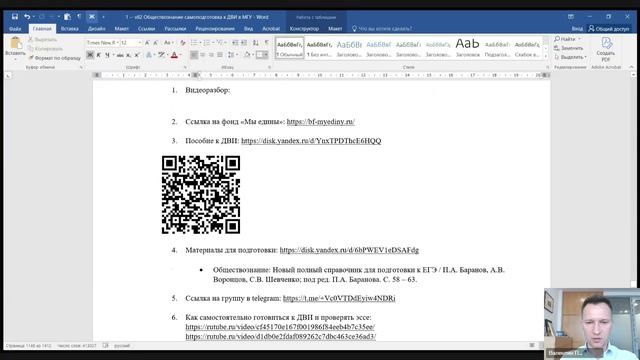
Task: Apply the Обычный style
Action: pos(290,48)
